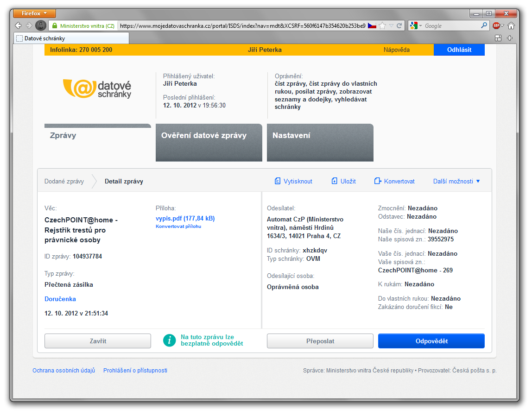Click the Odpovědět button
Screen dimensions: 532x416
(x=431, y=341)
